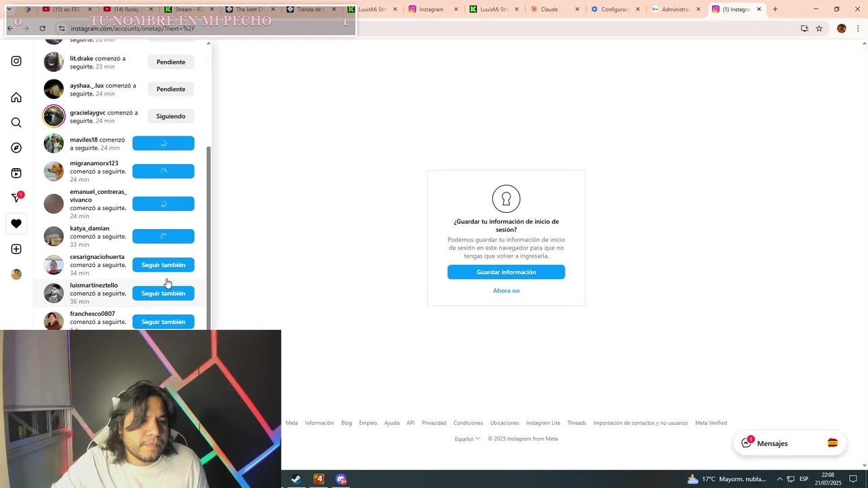Viewport: 868px width, 488px height.
Task: Click the weather widget showing 17°C
Action: (x=727, y=479)
